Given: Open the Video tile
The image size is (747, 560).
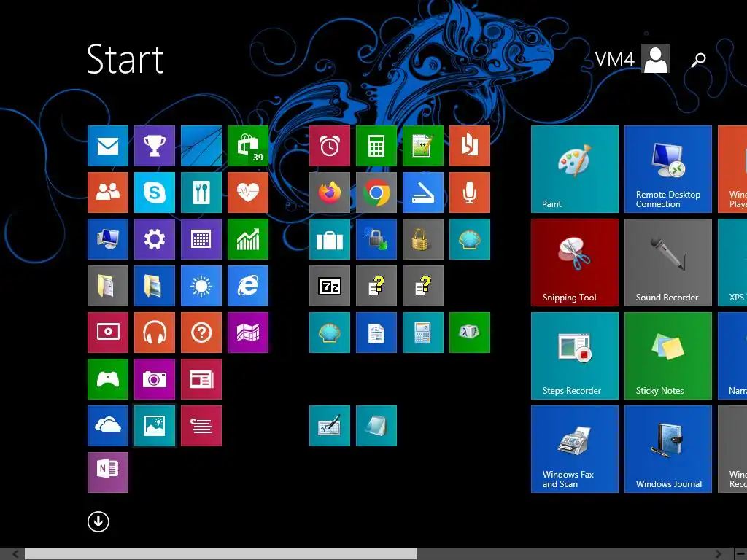Looking at the screenshot, I should (108, 332).
